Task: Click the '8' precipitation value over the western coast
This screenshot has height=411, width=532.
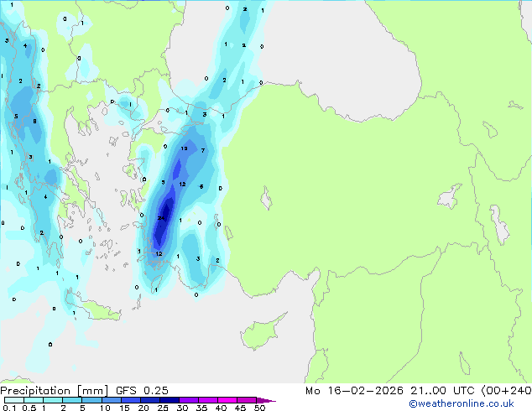Action: point(34,121)
